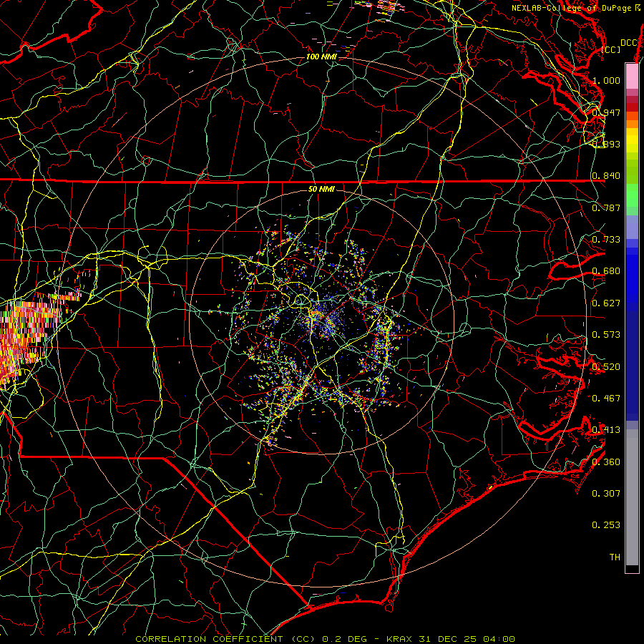
Task: Click the TH threshold label in legend
Action: coord(615,557)
